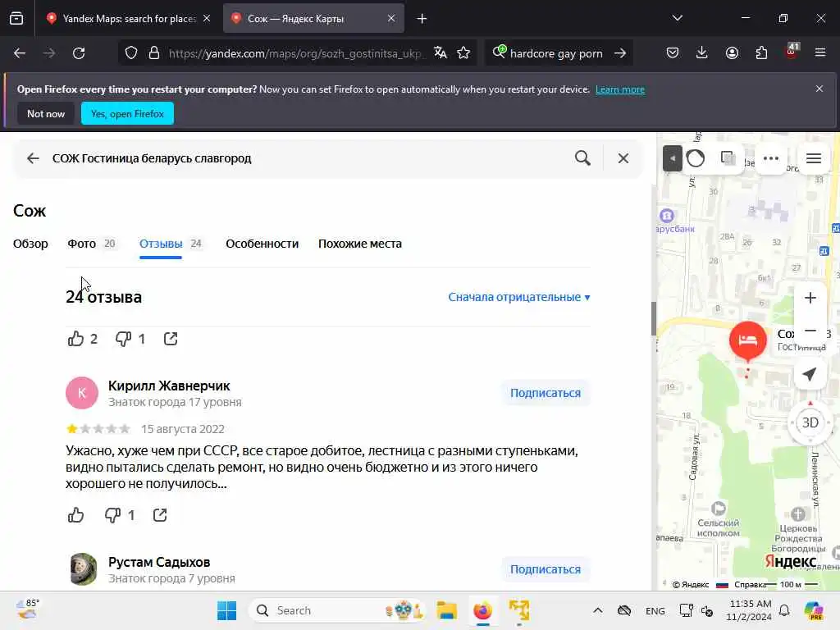The height and width of the screenshot is (630, 840).
Task: Click the magnifier search icon
Action: 582,158
